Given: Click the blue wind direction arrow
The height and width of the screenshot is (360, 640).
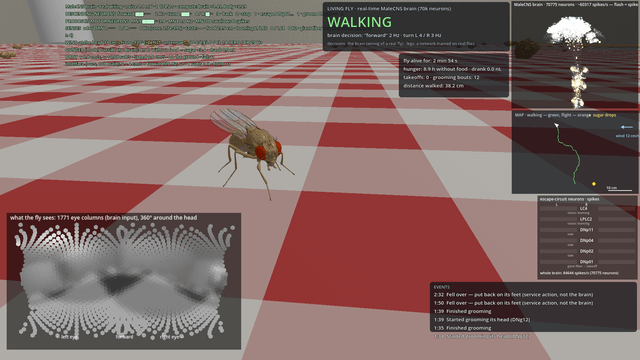Looking at the screenshot, I should [626, 127].
